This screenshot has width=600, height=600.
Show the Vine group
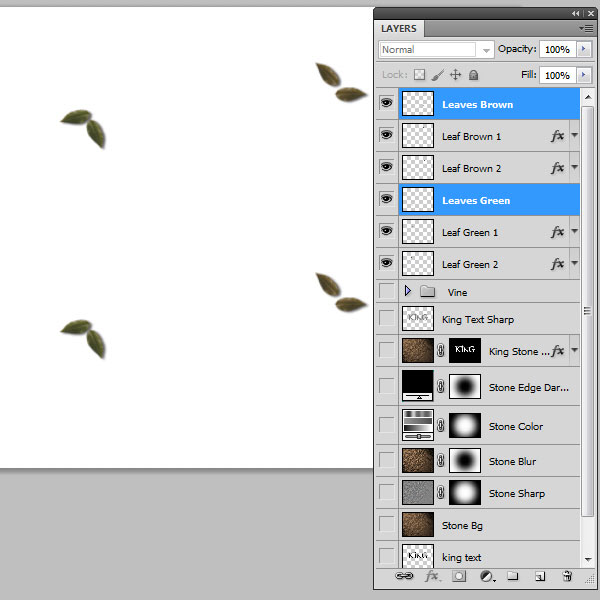coord(386,291)
